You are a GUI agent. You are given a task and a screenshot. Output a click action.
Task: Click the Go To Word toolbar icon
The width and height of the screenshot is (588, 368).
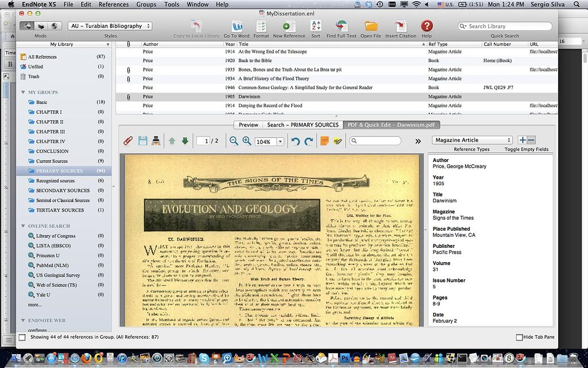point(237,26)
